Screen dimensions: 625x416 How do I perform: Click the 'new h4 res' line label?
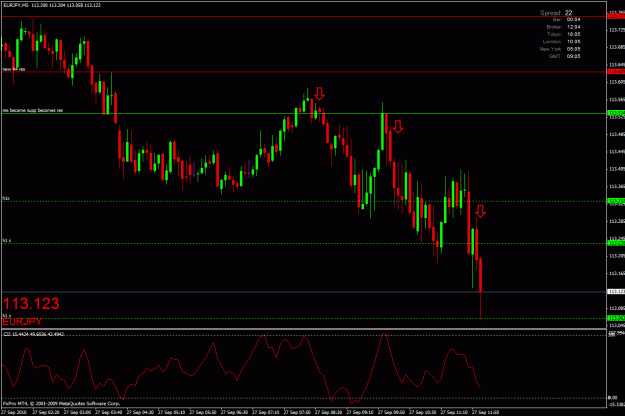coord(14,69)
